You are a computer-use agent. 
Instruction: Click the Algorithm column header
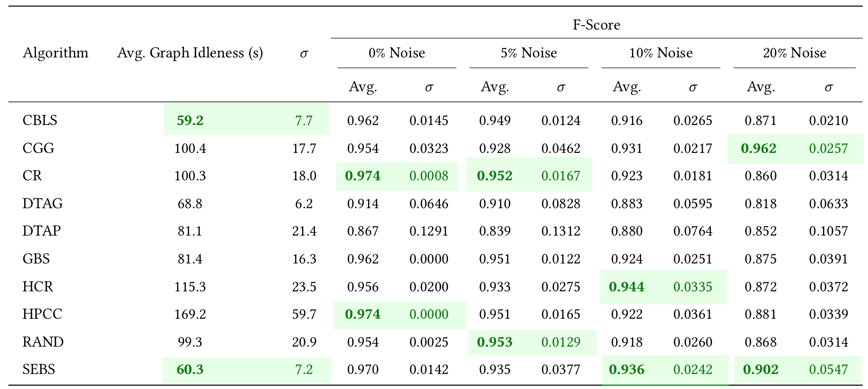point(55,53)
